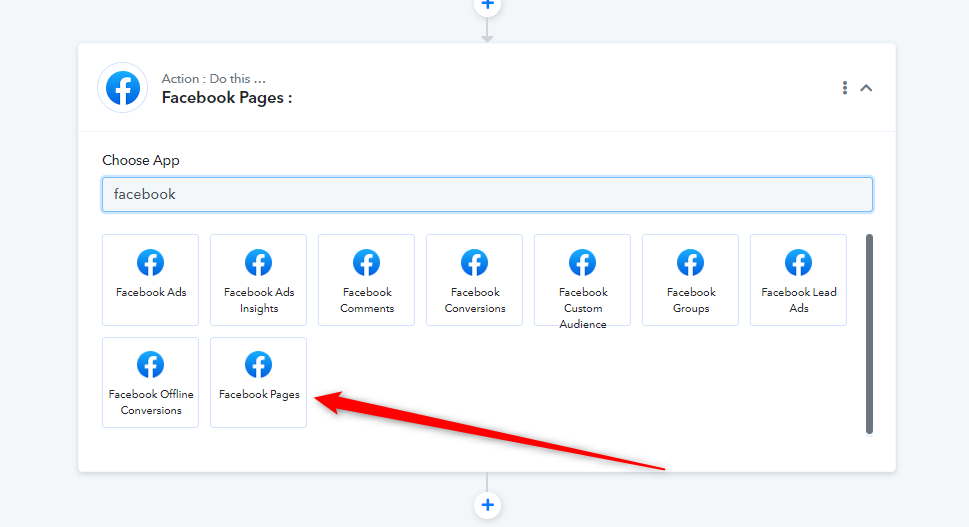Click the 'Facebook Pages :' action title
The width and height of the screenshot is (969, 527).
(x=227, y=98)
